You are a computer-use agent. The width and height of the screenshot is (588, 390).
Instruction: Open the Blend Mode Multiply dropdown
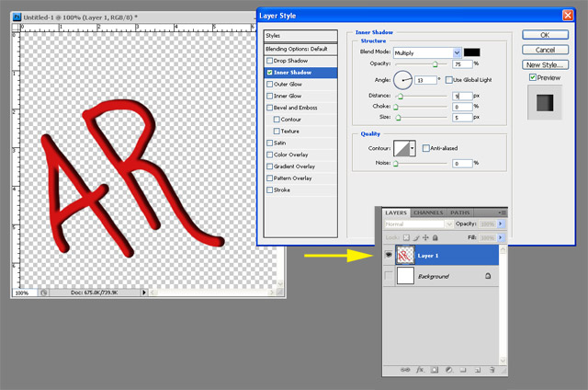click(x=457, y=53)
